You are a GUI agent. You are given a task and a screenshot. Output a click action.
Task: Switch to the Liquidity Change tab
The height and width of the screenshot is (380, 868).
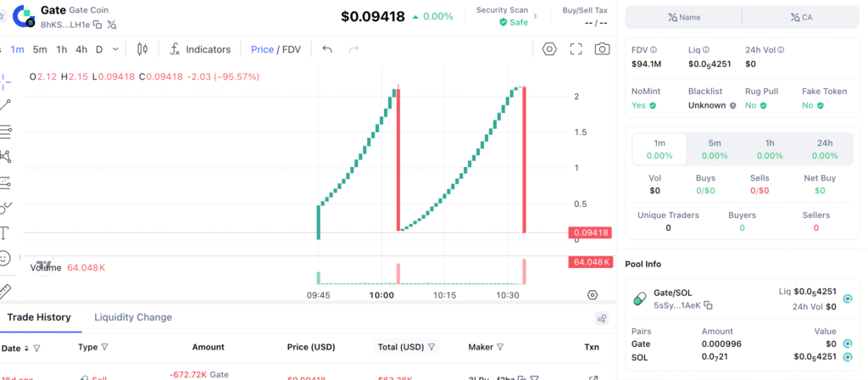[x=133, y=317]
